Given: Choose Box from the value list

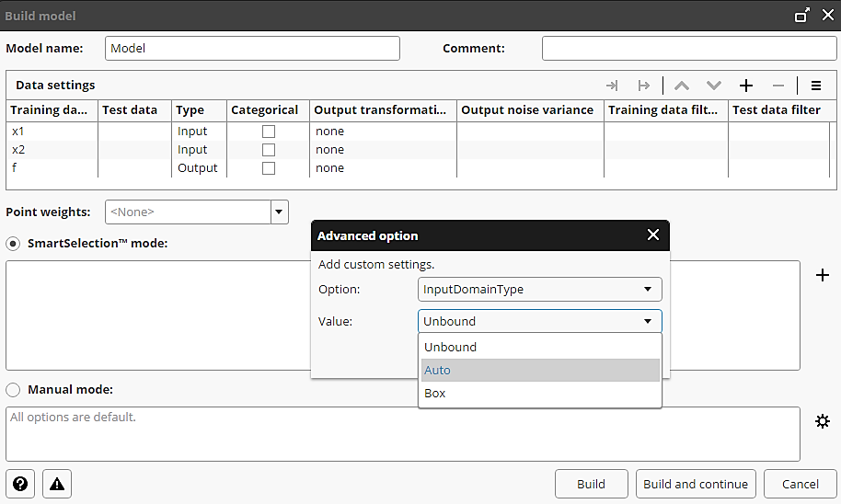Looking at the screenshot, I should (x=540, y=393).
